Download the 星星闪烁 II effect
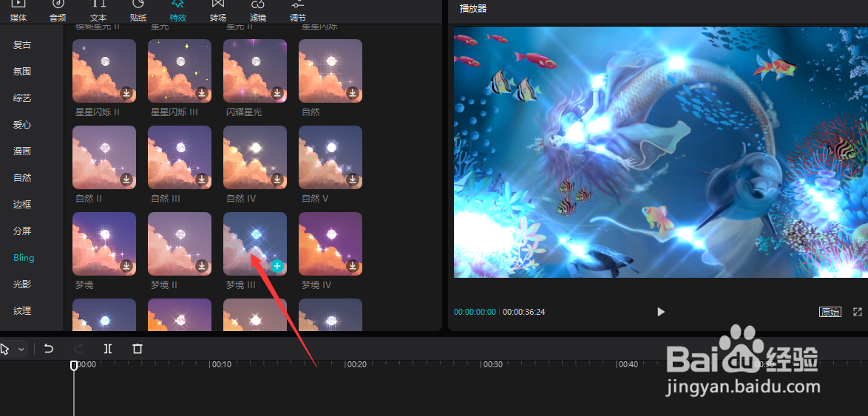868x416 pixels. (126, 93)
